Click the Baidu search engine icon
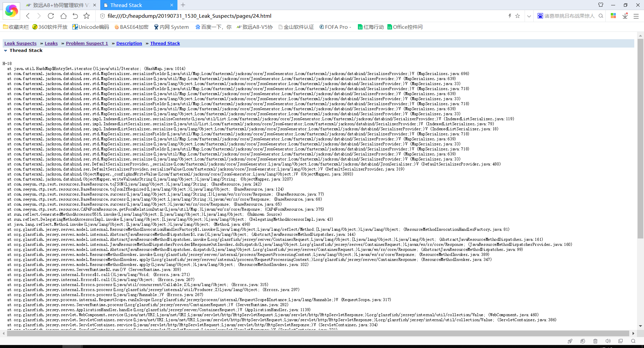 tap(540, 16)
